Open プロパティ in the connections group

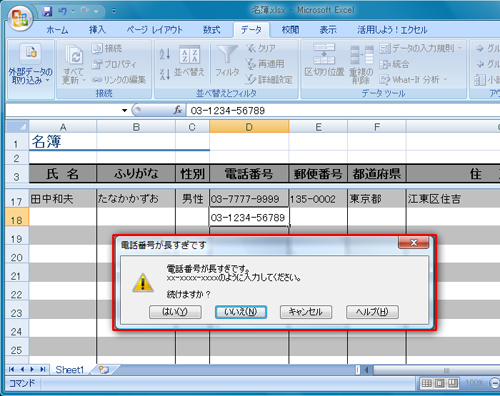click(x=114, y=64)
